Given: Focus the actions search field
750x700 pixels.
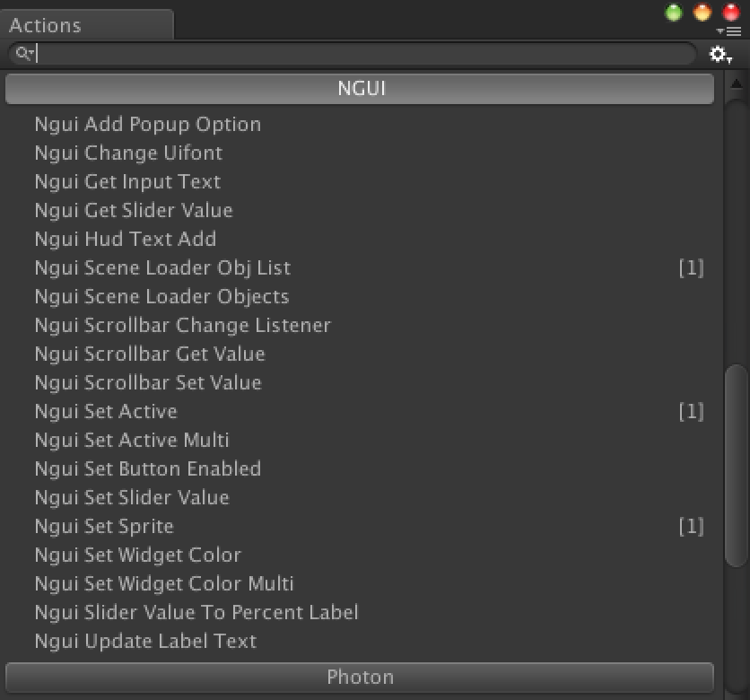Looking at the screenshot, I should 352,53.
